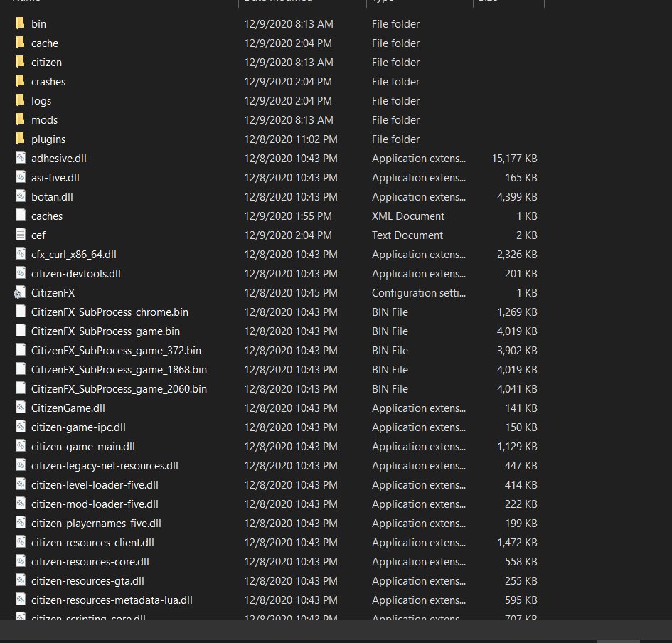Click the name "CitizenFX_SubProcess_chrome.bin"
The image size is (672, 643).
[x=110, y=312]
